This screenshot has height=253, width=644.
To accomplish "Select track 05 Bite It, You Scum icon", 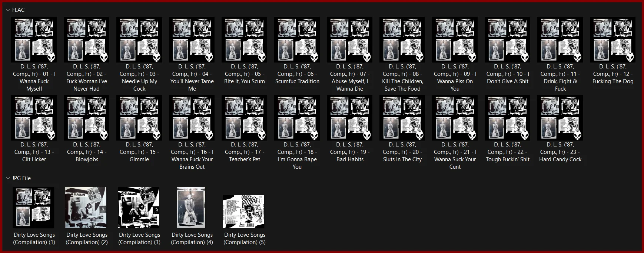I will [245, 40].
